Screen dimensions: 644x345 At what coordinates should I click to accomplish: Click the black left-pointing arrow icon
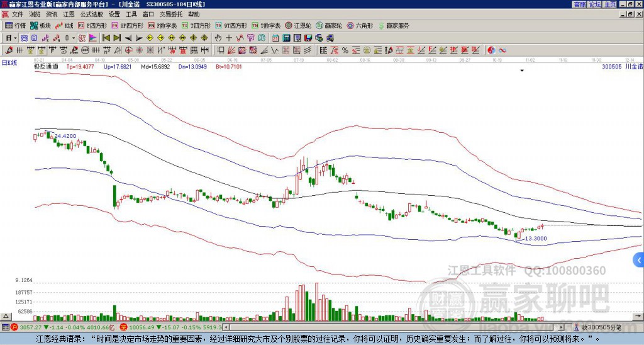coord(128,38)
